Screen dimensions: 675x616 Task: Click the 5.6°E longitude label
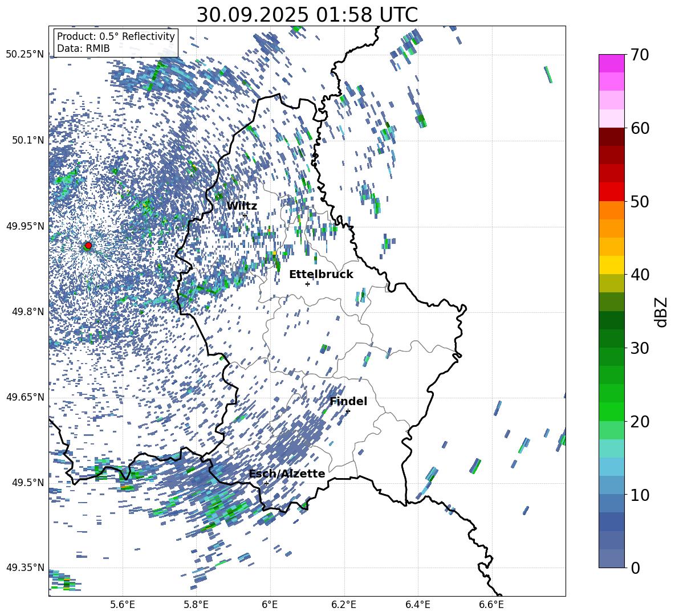tap(123, 605)
